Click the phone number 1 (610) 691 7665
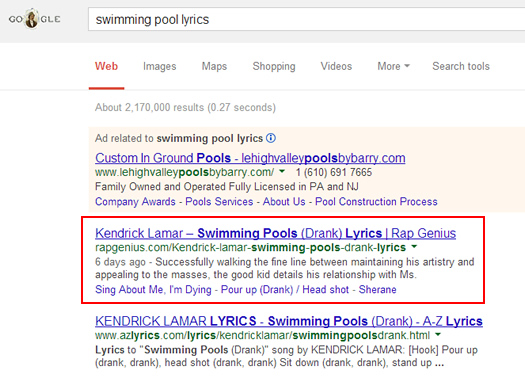 (x=334, y=172)
